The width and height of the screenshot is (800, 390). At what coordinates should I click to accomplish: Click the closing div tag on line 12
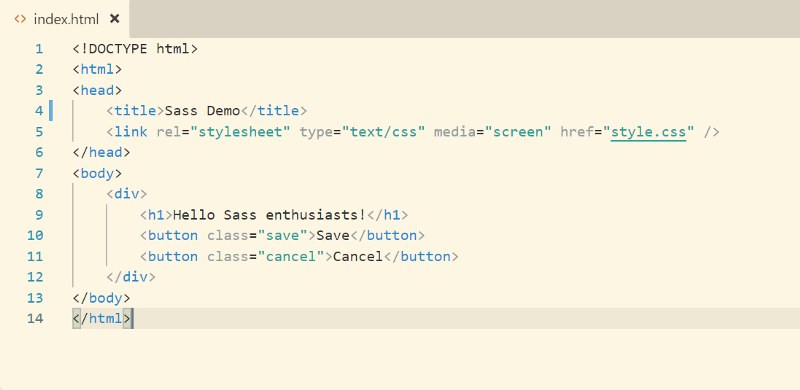[x=131, y=277]
